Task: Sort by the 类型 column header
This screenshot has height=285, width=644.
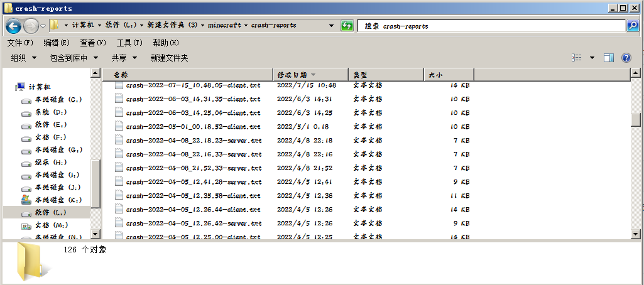Action: click(x=386, y=75)
